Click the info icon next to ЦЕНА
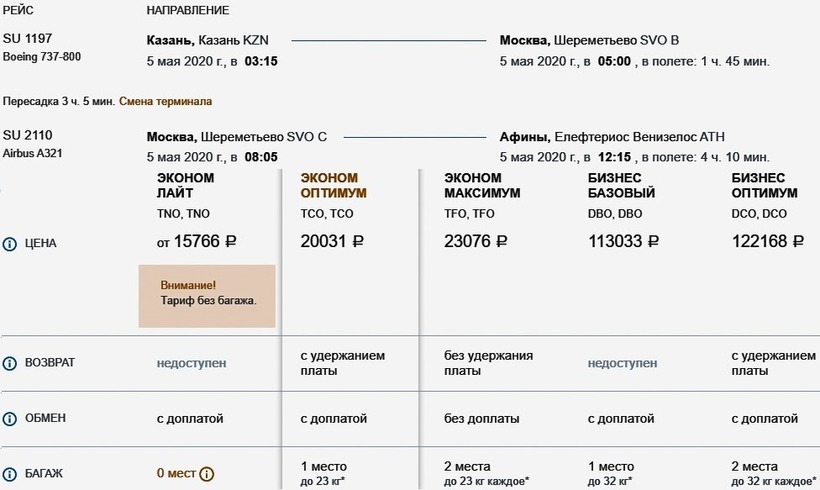 click(10, 243)
